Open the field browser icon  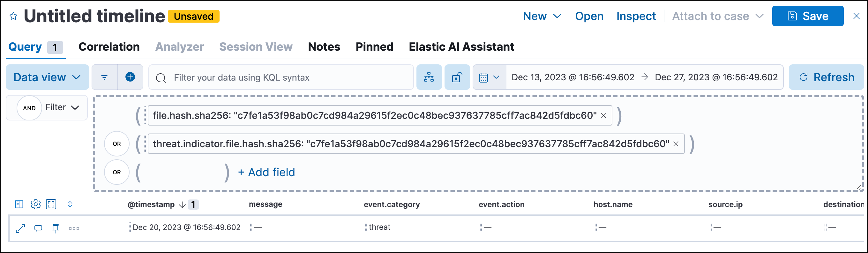[19, 204]
